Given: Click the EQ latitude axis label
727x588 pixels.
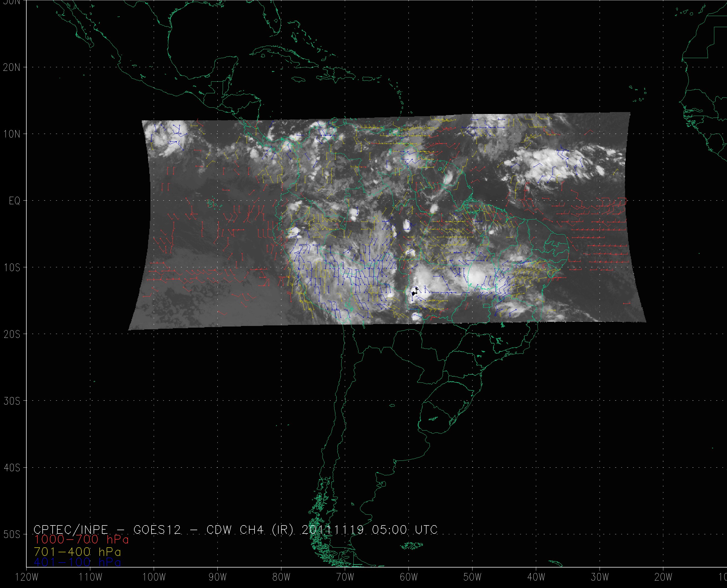Looking at the screenshot, I should click(15, 201).
